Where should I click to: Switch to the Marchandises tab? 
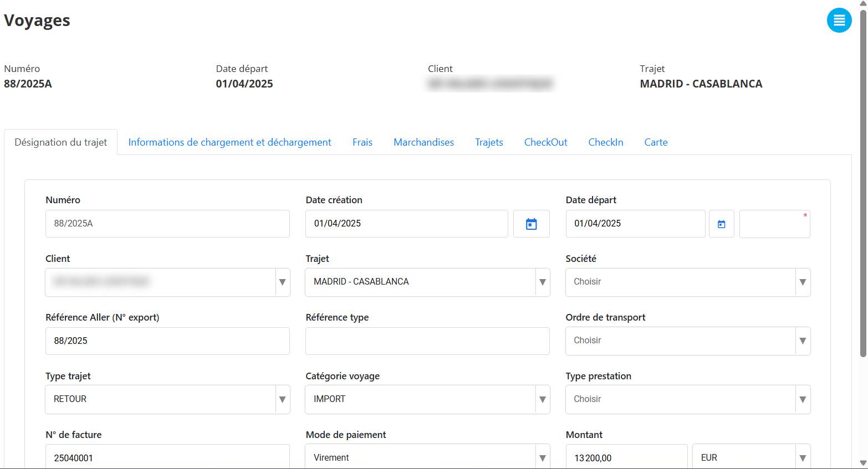423,142
